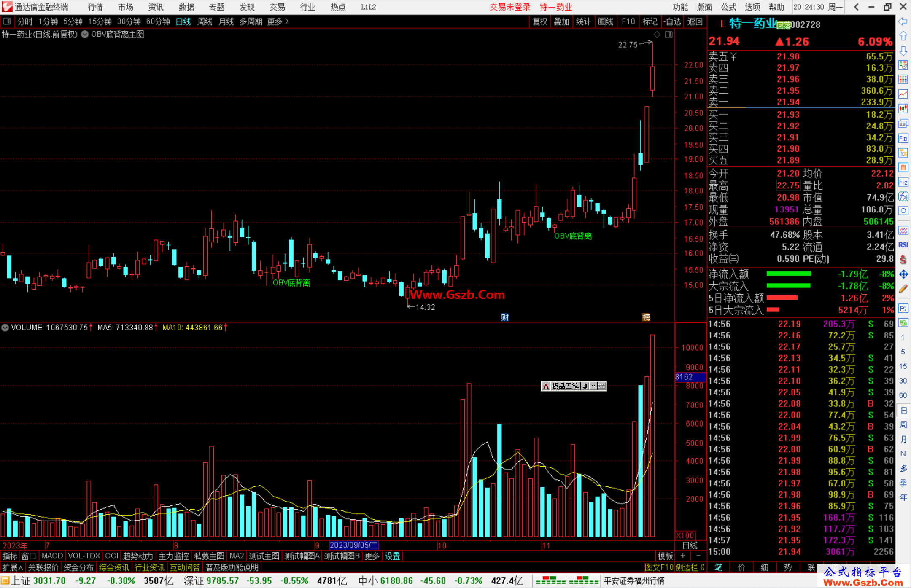This screenshot has height=588, width=911.
Task: Switch to the 周线 weekly period
Action: click(205, 21)
